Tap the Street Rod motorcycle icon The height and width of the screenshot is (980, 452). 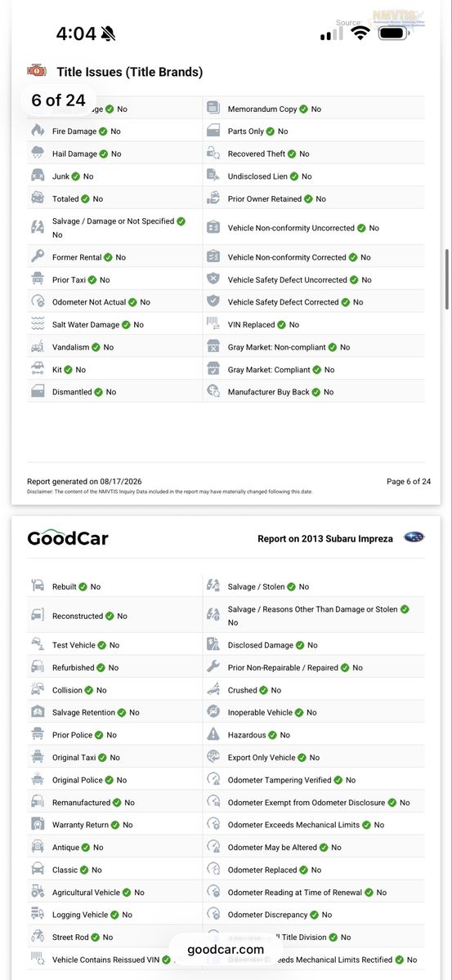(38, 937)
